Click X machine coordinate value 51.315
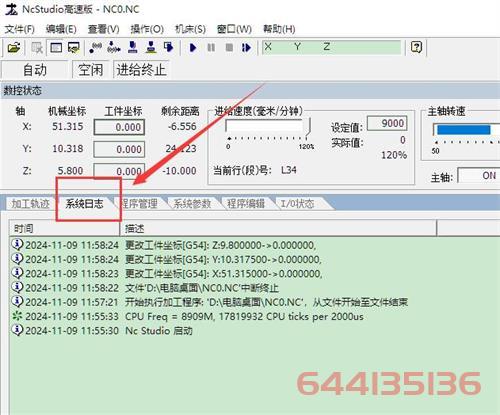 tap(68, 127)
